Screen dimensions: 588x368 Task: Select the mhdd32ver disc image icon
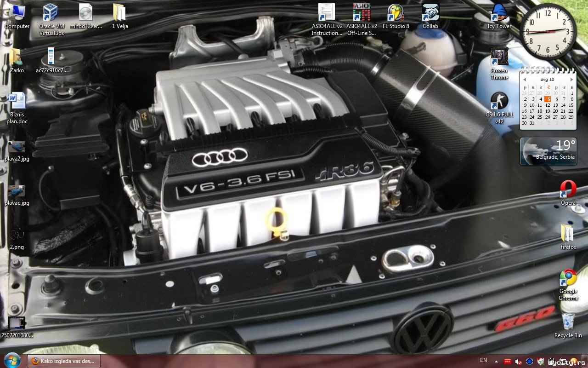pos(86,17)
